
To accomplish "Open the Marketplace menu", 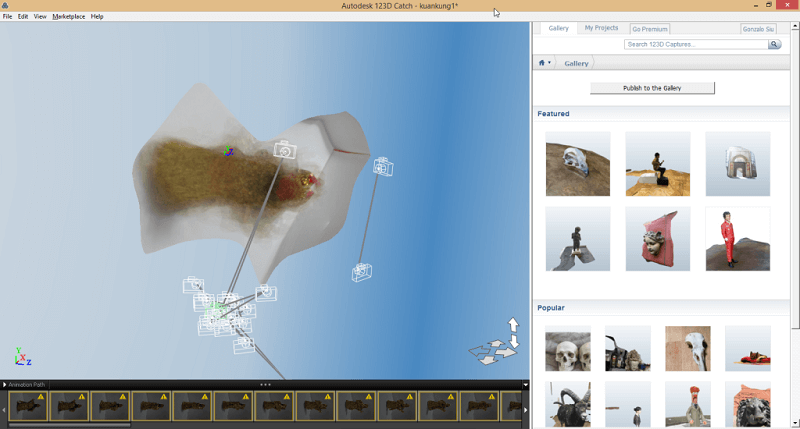I will (x=69, y=16).
